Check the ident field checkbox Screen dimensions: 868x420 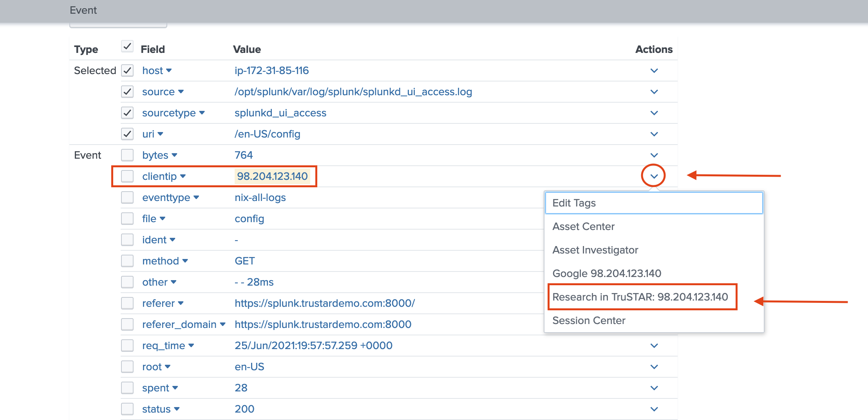(127, 240)
